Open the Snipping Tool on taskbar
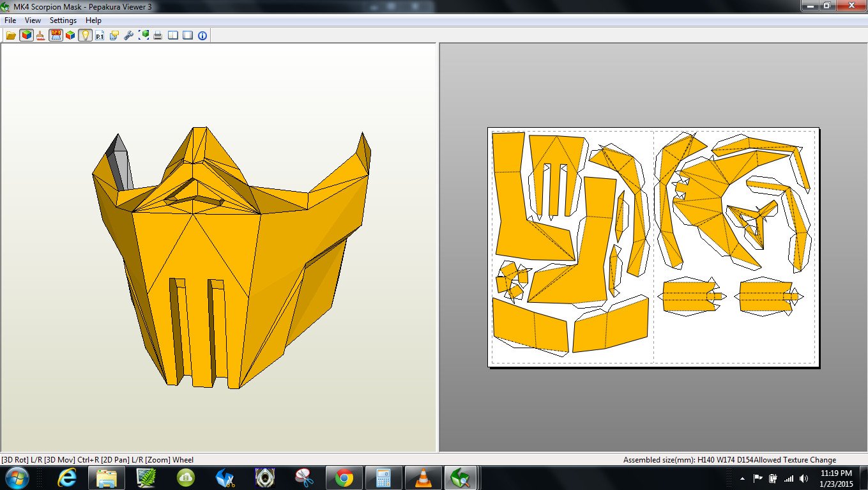Screen dimensions: 868x490 click(x=304, y=478)
